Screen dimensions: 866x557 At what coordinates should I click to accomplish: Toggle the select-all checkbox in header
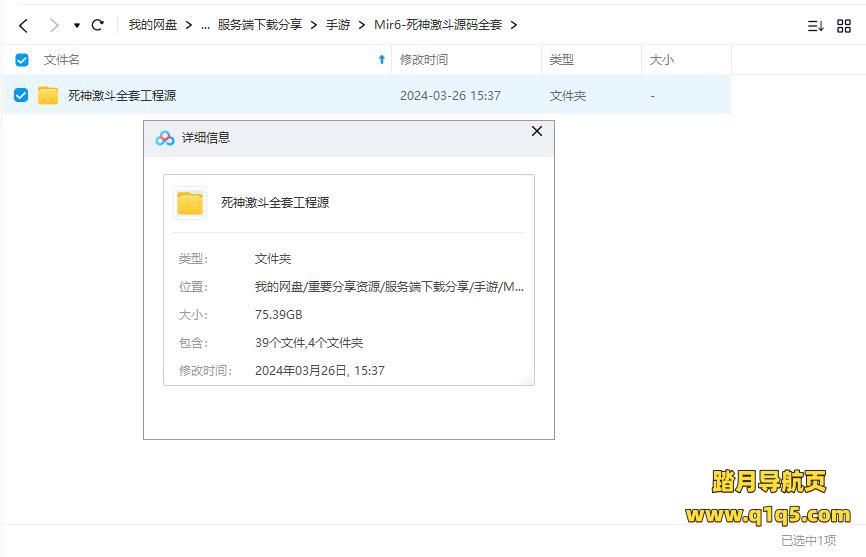22,60
